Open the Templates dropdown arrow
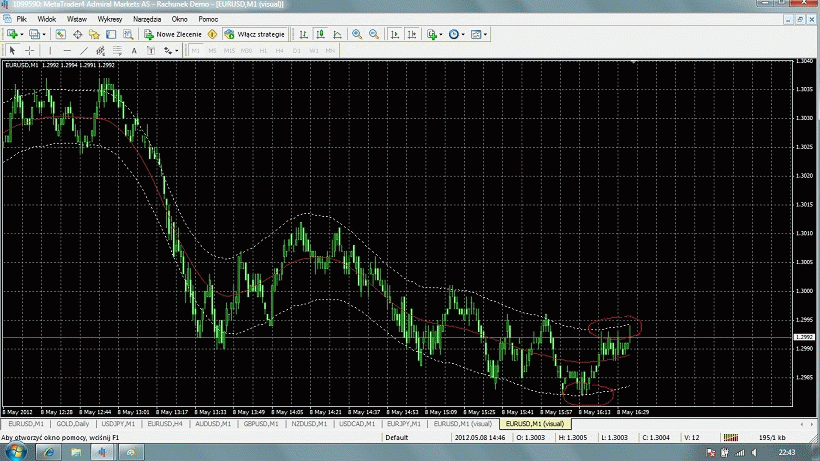This screenshot has width=820, height=461. point(485,34)
